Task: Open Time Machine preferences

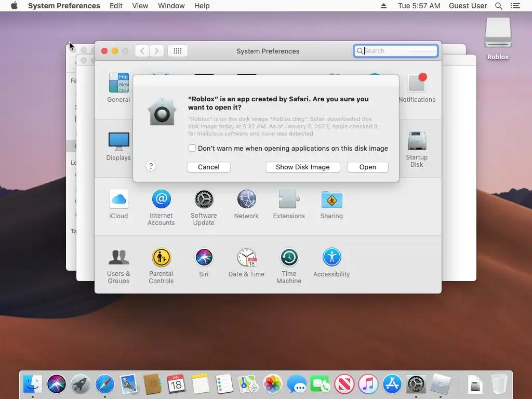Action: click(289, 267)
